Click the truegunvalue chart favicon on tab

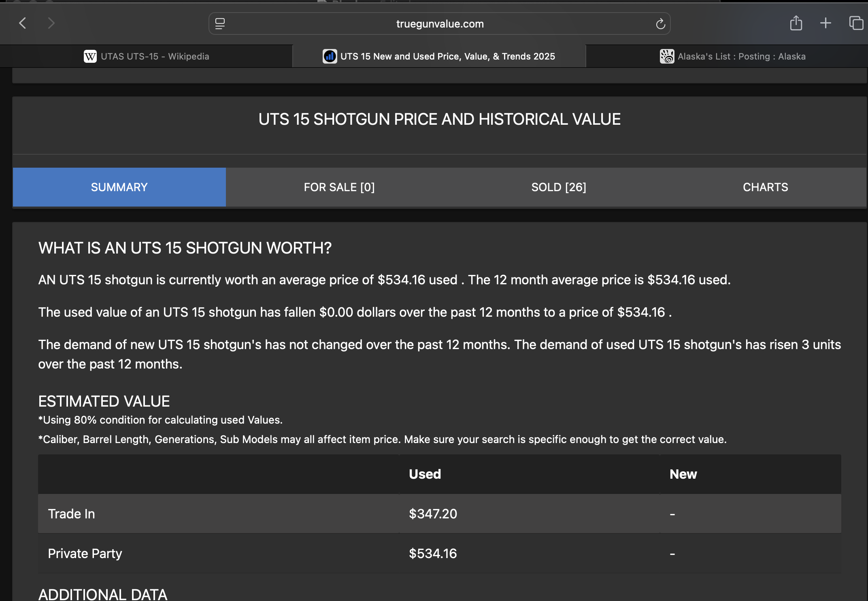click(330, 56)
